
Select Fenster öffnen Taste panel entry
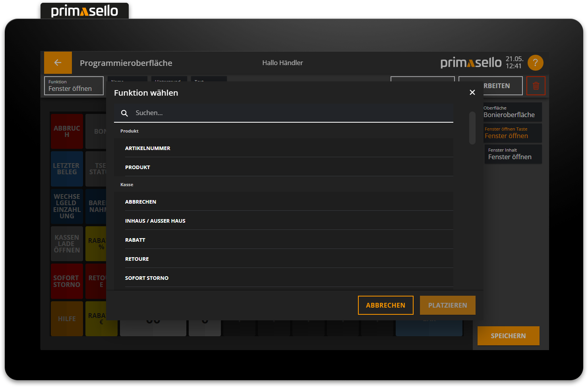(x=513, y=133)
